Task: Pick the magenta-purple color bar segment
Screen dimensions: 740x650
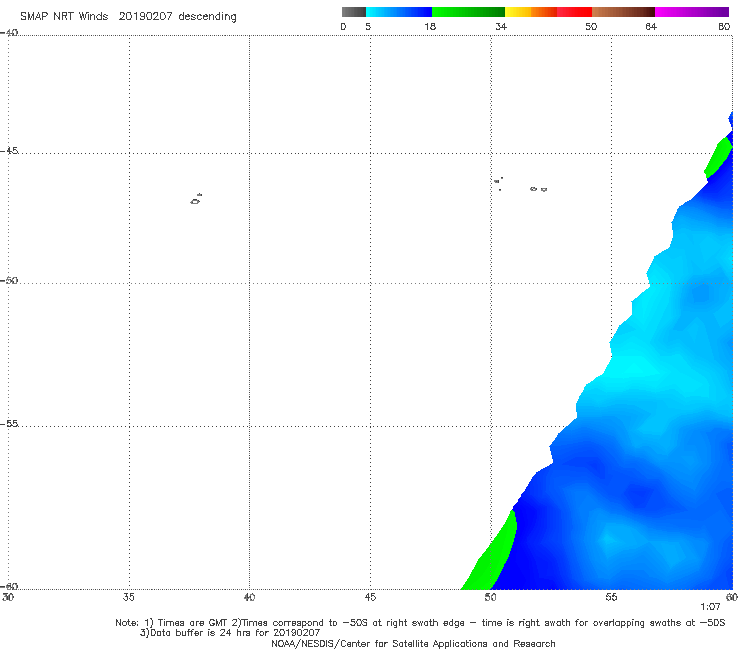Action: (x=692, y=12)
